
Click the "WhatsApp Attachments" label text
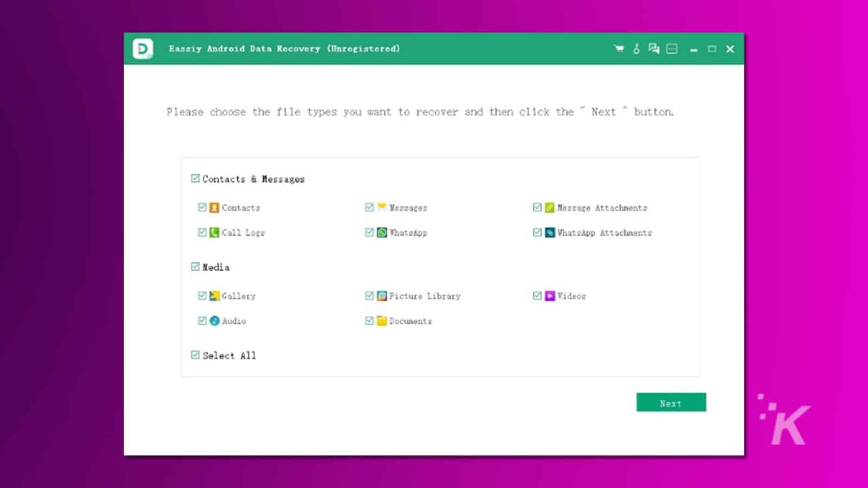pyautogui.click(x=604, y=233)
